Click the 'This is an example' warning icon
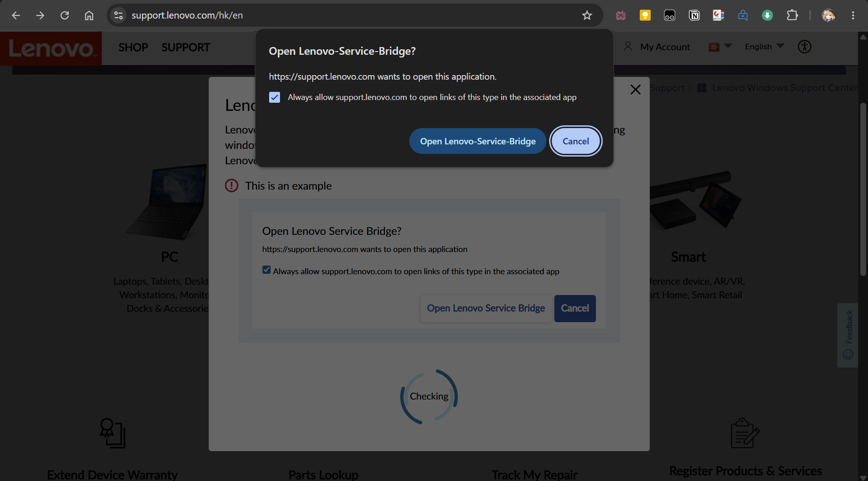This screenshot has width=868, height=481. point(232,186)
